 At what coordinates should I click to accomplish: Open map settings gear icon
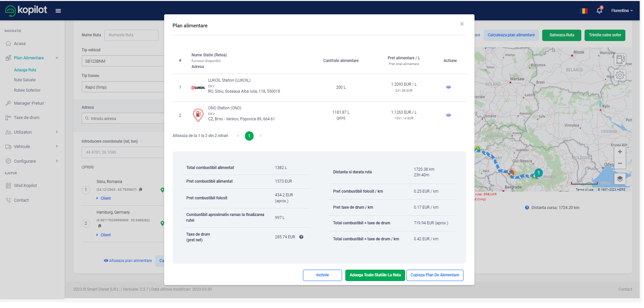coord(620,75)
